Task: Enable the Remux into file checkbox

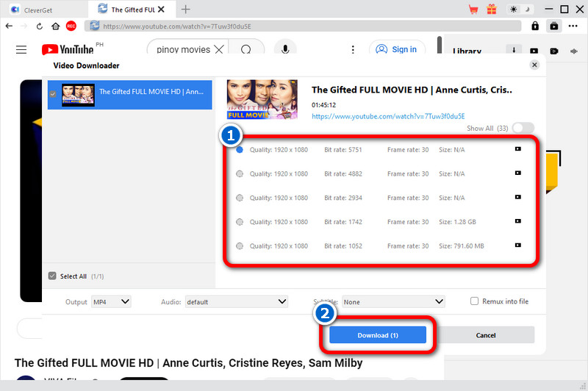Action: pos(474,301)
